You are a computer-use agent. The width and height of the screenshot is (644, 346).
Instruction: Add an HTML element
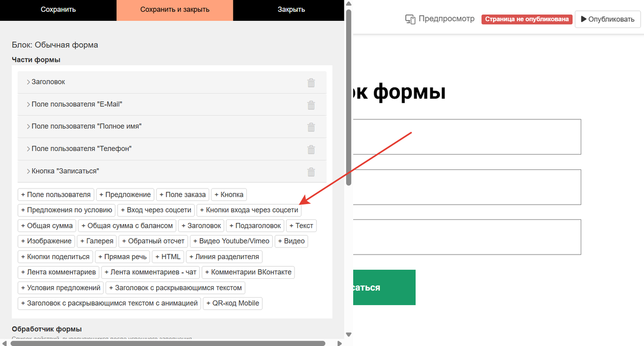[x=169, y=257]
